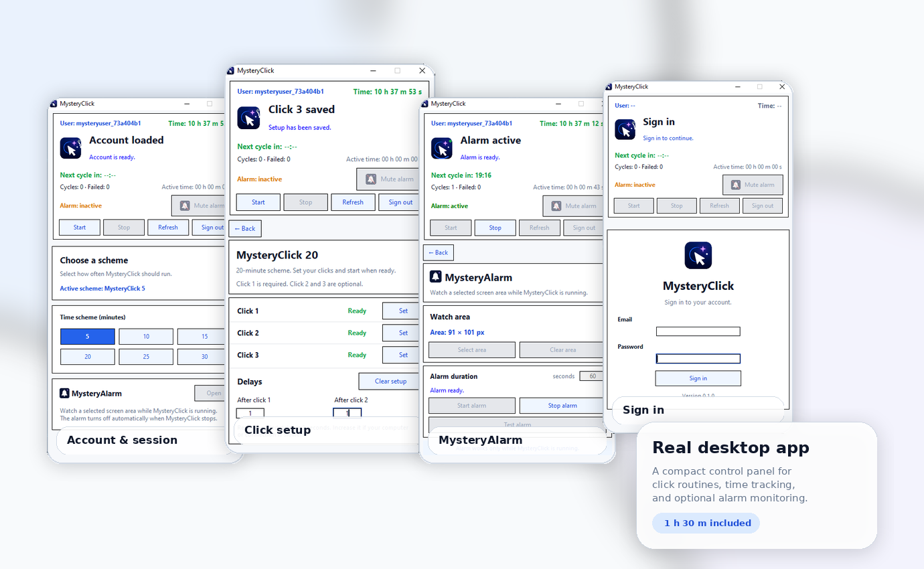Click the Stop alarm button
Viewport: 924px width, 569px height.
tap(562, 406)
